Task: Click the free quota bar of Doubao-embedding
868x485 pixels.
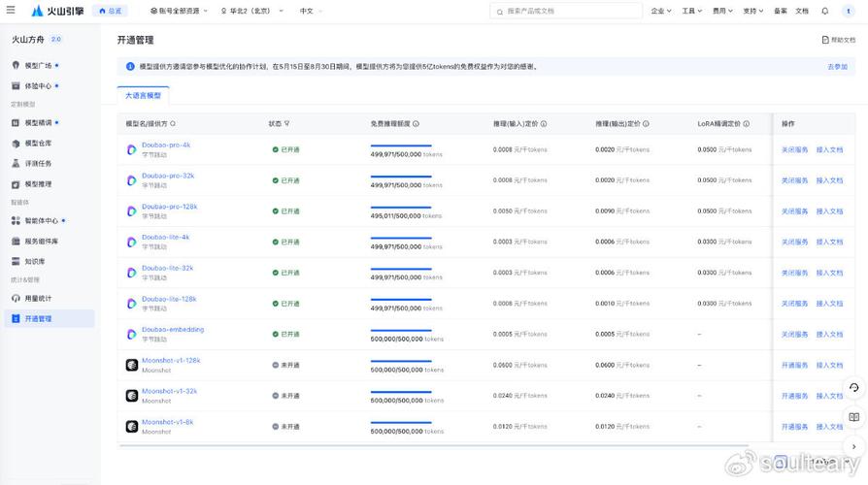Action: (401, 330)
